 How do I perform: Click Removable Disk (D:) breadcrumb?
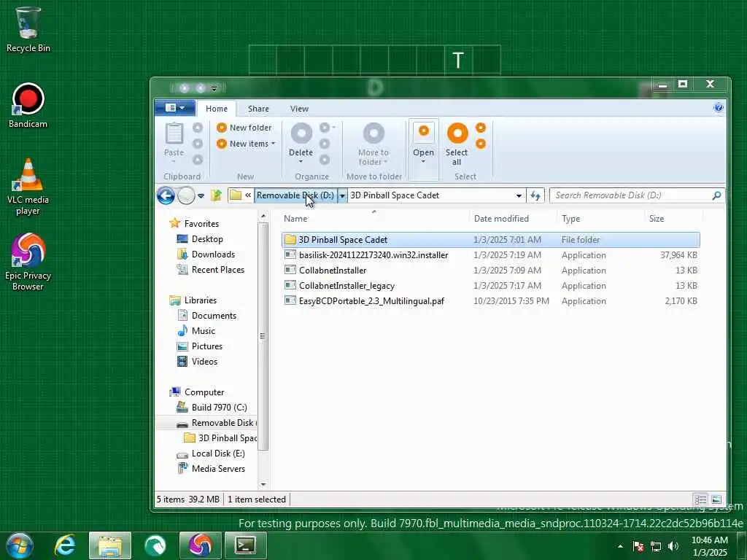[295, 195]
